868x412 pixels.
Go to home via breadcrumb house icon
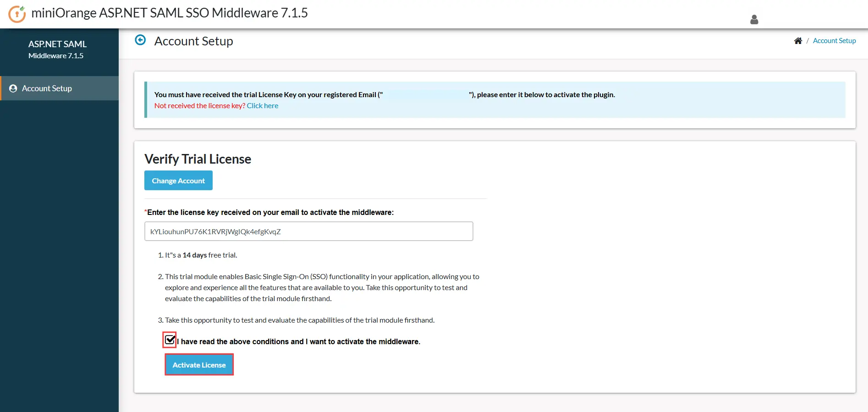798,41
